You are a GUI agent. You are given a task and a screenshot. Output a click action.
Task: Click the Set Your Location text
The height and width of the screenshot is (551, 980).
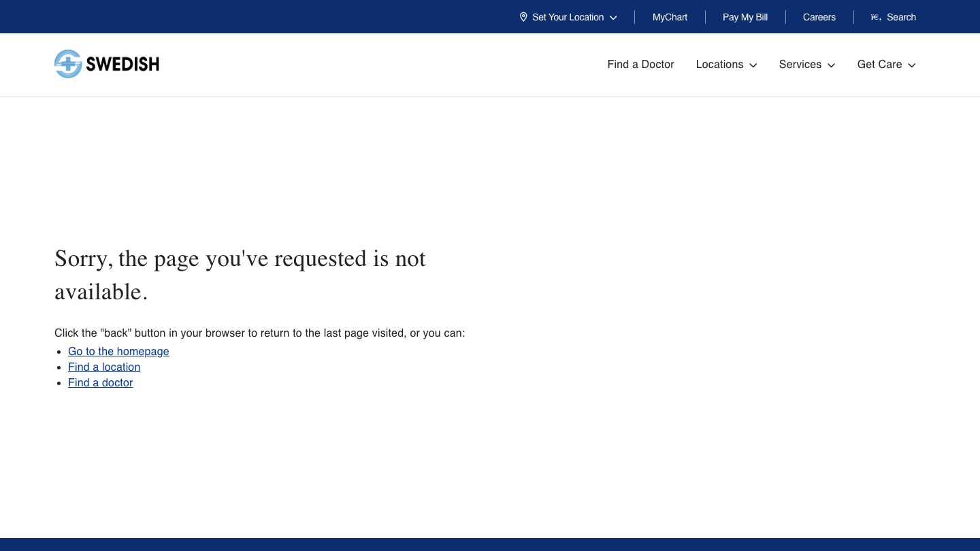(x=568, y=17)
